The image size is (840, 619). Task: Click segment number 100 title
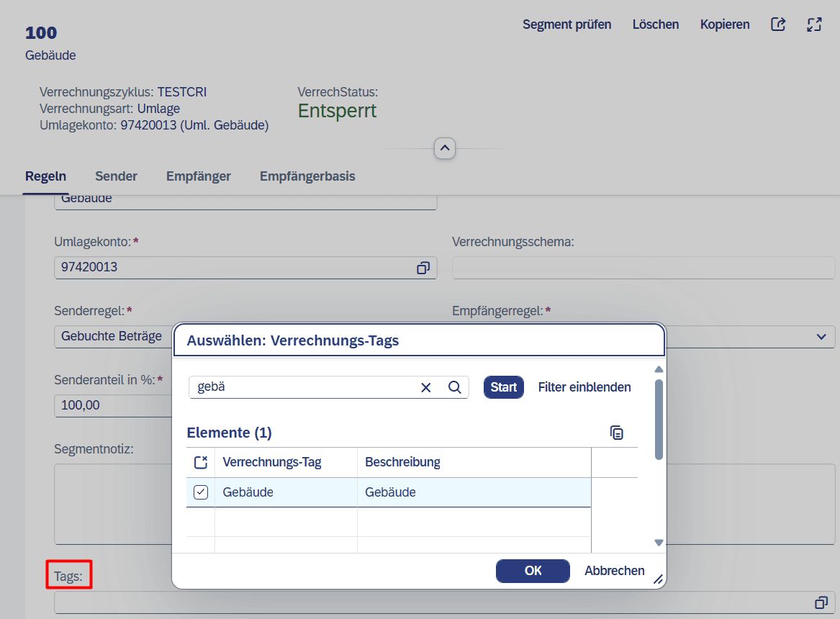(x=41, y=32)
